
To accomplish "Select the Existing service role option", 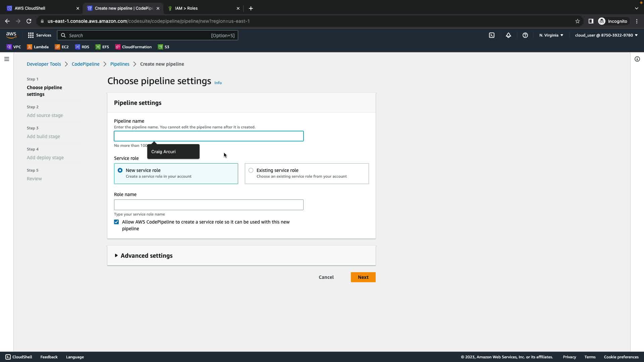I will [x=251, y=170].
